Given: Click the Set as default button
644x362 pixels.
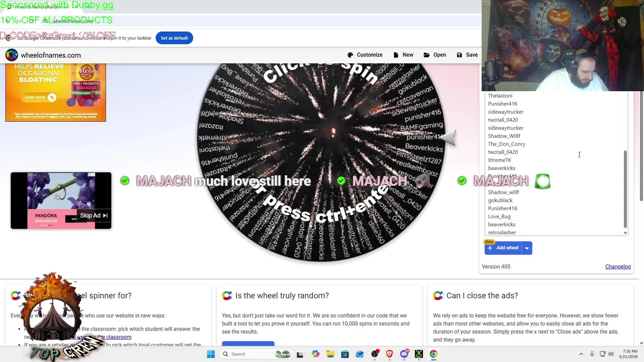Looking at the screenshot, I should [x=174, y=38].
